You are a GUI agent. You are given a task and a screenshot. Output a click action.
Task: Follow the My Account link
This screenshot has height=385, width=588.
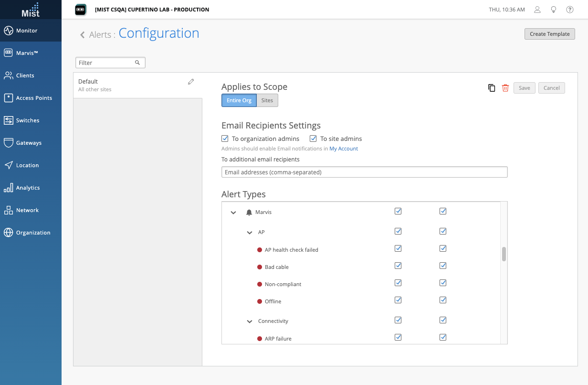click(x=344, y=149)
